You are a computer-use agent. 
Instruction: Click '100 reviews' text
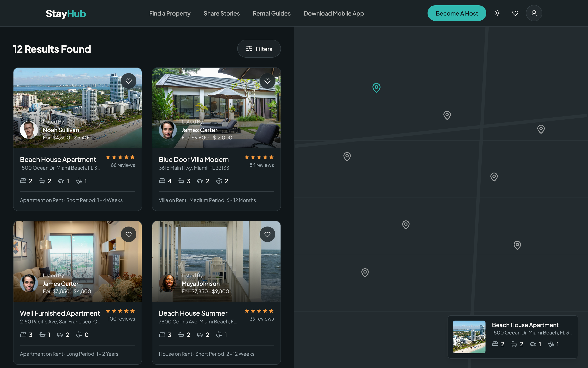pos(121,319)
